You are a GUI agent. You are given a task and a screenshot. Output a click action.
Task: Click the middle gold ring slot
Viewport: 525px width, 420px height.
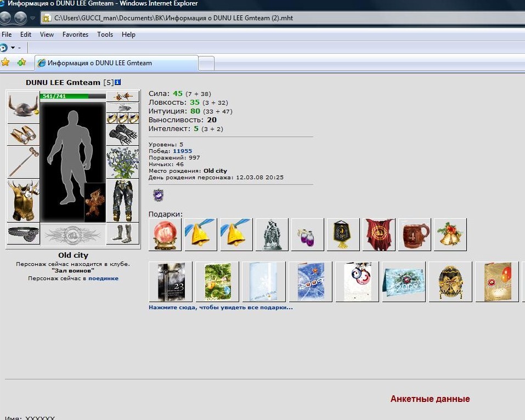pos(122,118)
